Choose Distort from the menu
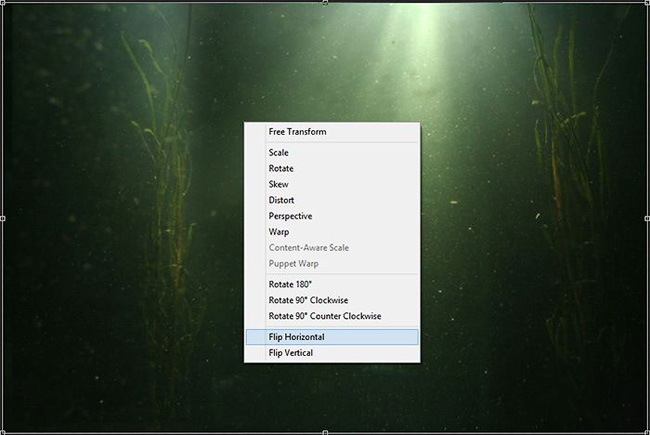650x435 pixels. [332, 200]
